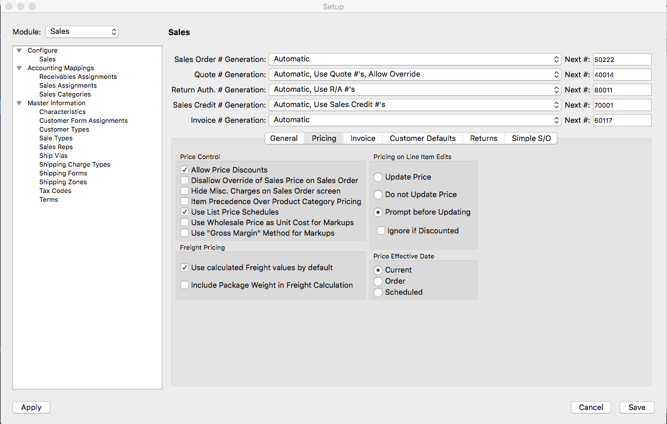Viewport: 667px width, 424px height.
Task: Select Receivables Assignments in tree
Action: (x=78, y=77)
